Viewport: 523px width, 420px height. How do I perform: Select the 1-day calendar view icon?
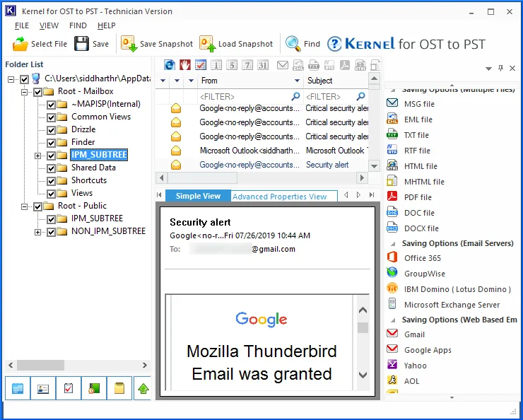click(216, 65)
